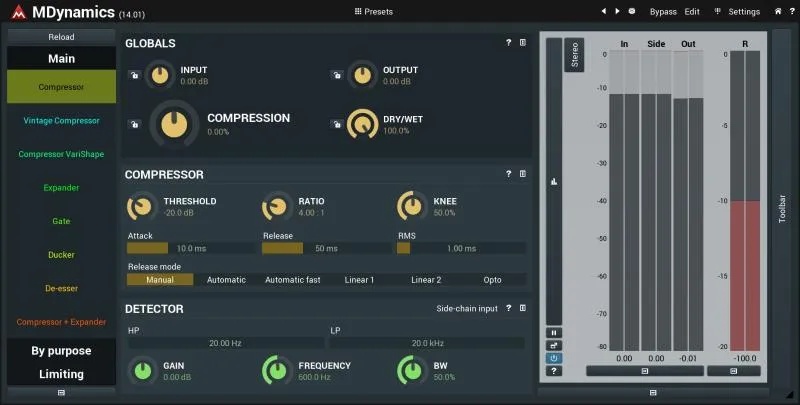Expand the Toolbar side panel
This screenshot has height=405, width=800.
tap(782, 209)
